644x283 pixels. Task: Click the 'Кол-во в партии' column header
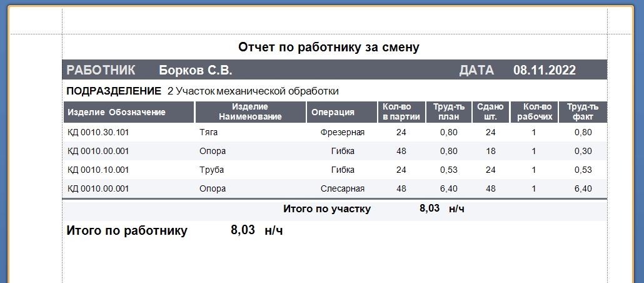pos(401,112)
